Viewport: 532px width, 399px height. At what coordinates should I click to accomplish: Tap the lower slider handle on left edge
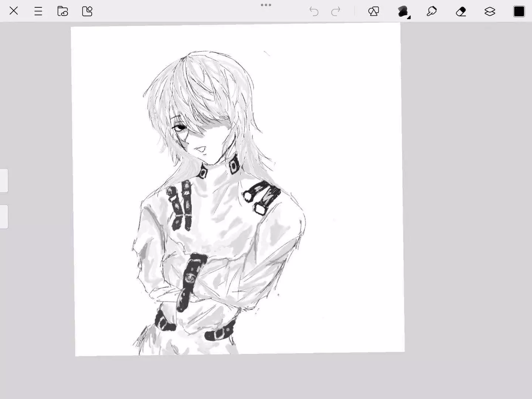click(4, 217)
